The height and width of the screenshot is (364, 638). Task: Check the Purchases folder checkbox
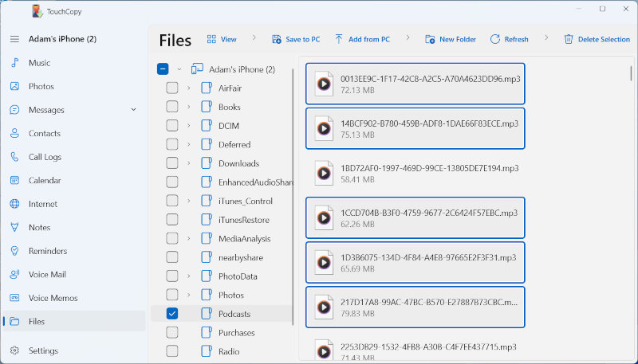(172, 332)
